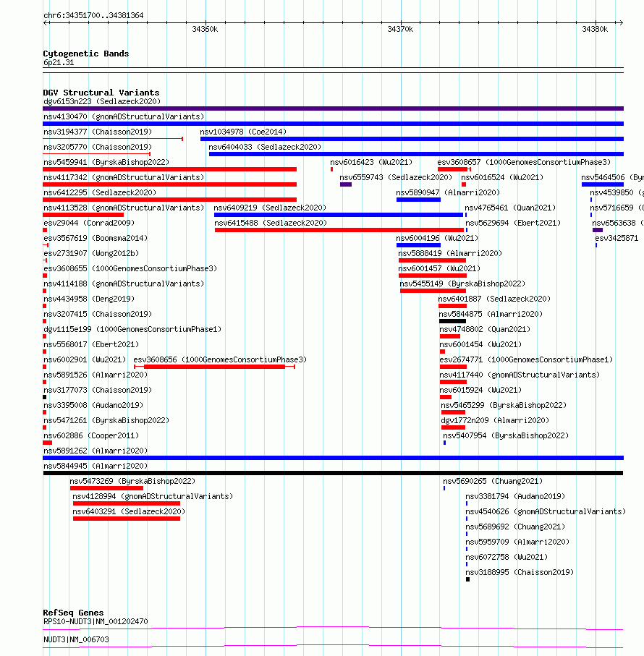Open variant esv29044 (Conrad2009)
Image resolution: width=644 pixels, height=656 pixels.
89,223
